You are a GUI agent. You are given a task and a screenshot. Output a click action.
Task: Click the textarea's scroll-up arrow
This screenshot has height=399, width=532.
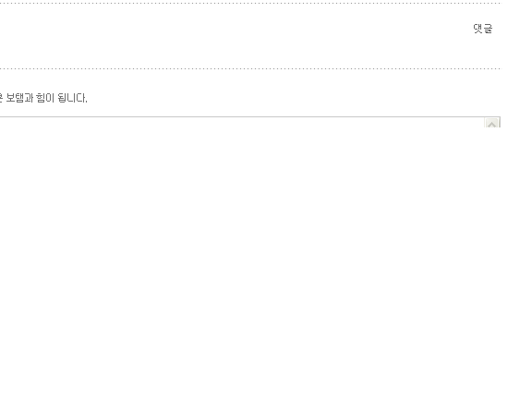[x=491, y=123]
